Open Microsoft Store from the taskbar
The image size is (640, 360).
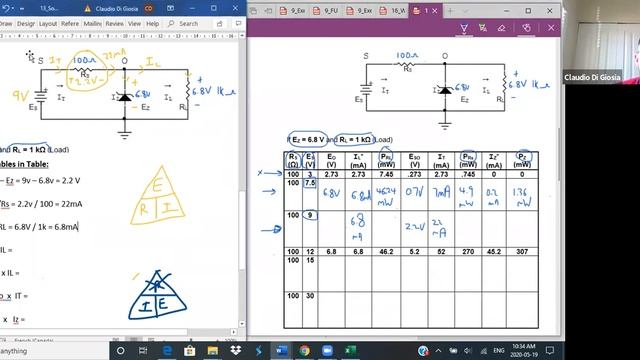click(189, 351)
